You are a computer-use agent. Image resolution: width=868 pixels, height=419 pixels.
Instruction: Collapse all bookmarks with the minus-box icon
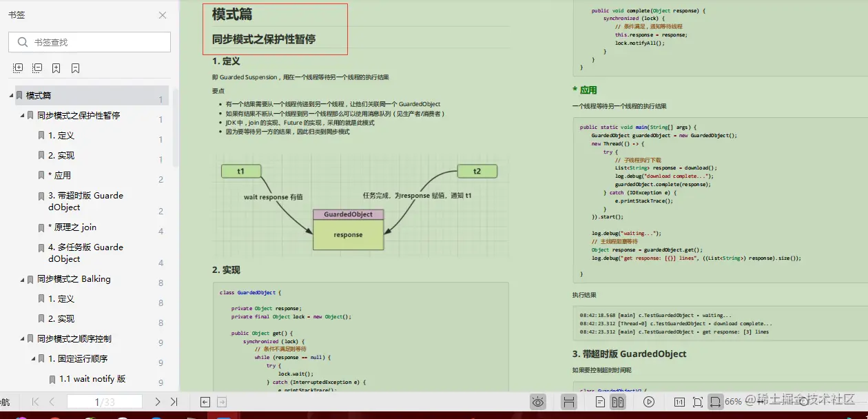click(37, 68)
